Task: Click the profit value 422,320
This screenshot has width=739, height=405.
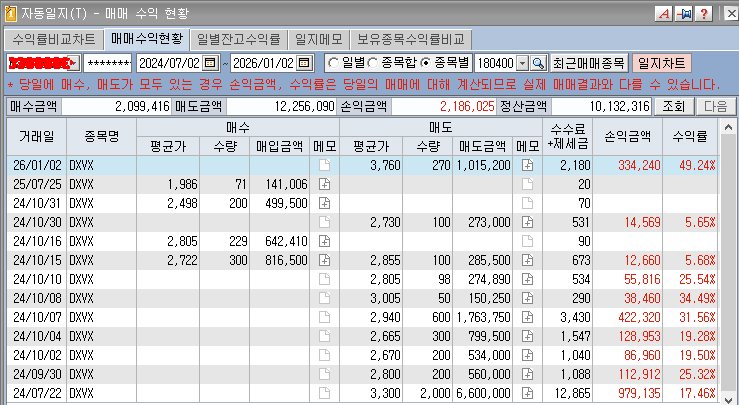Action: tap(640, 317)
